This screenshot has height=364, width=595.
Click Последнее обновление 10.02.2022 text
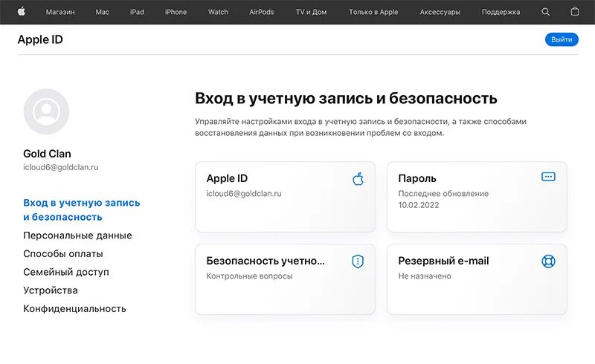(443, 199)
